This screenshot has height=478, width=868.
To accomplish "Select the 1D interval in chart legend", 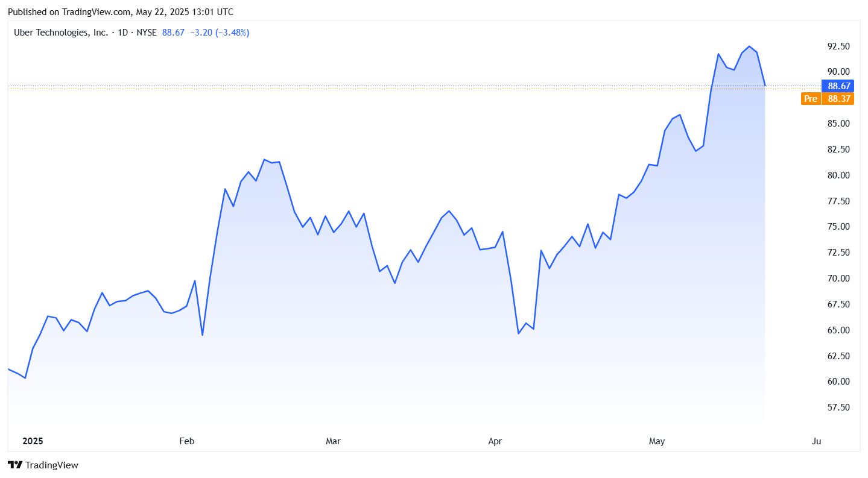I will (x=122, y=33).
